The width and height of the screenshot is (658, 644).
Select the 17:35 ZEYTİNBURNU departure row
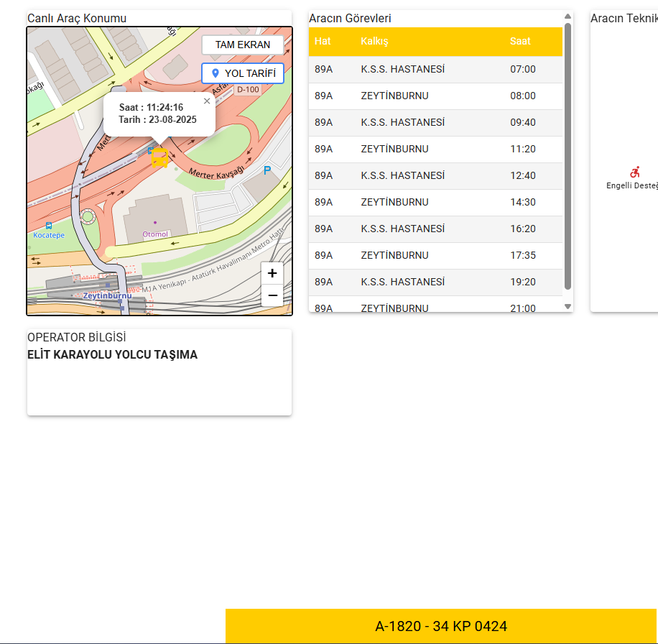[435, 255]
